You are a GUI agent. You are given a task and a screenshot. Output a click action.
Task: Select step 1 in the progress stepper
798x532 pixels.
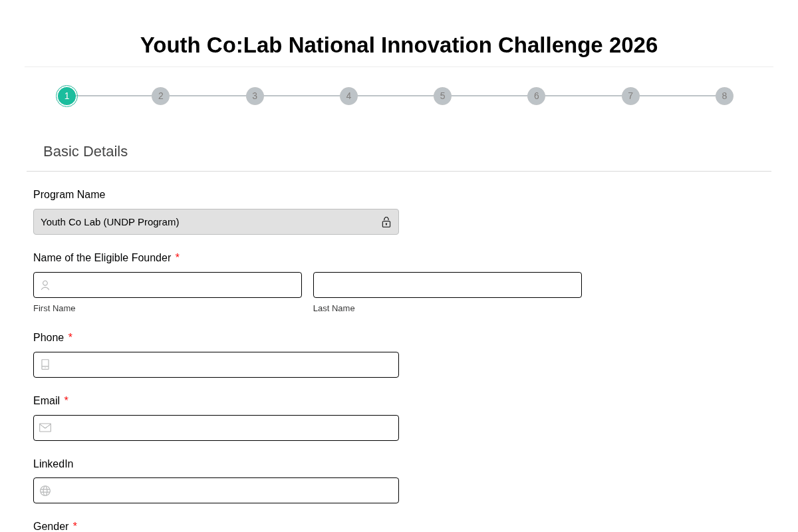(66, 96)
